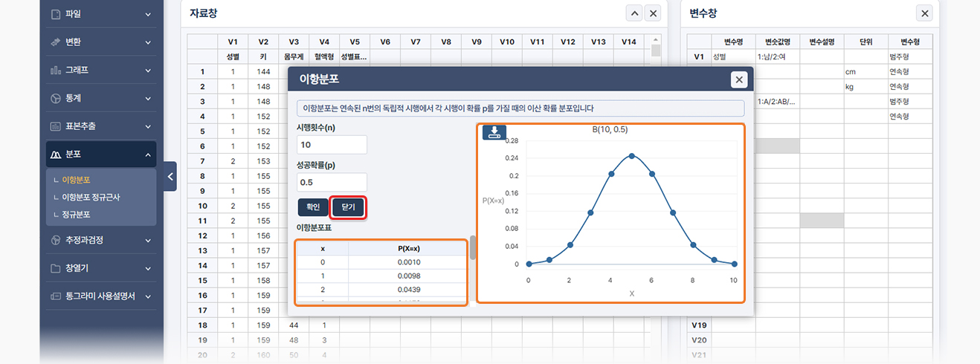Expand the 표본추출 menu

[100, 126]
